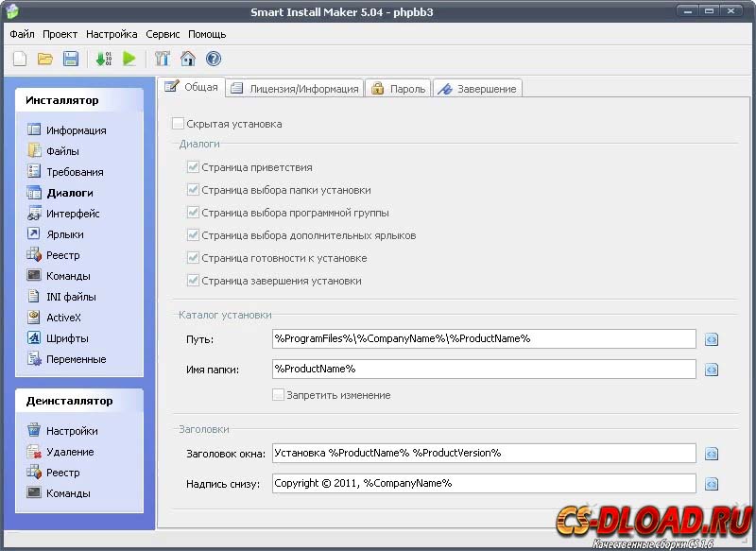Switch to the Лицензия/Информация tab
This screenshot has width=756, height=551.
click(x=295, y=89)
